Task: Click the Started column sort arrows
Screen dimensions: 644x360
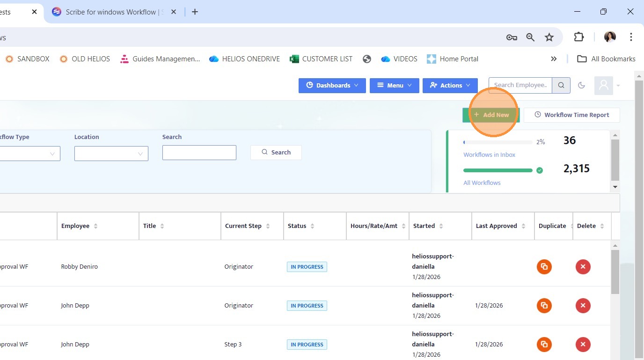Action: 441,226
